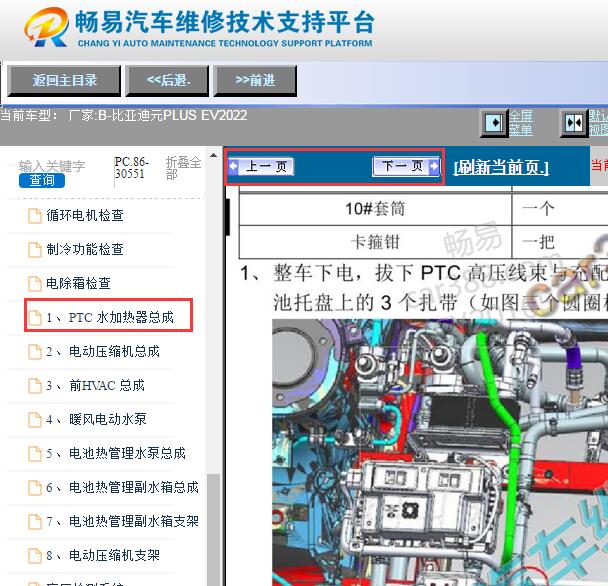Image resolution: width=608 pixels, height=586 pixels.
Task: Focus the 输入关键字 keyword field
Action: pos(52,166)
